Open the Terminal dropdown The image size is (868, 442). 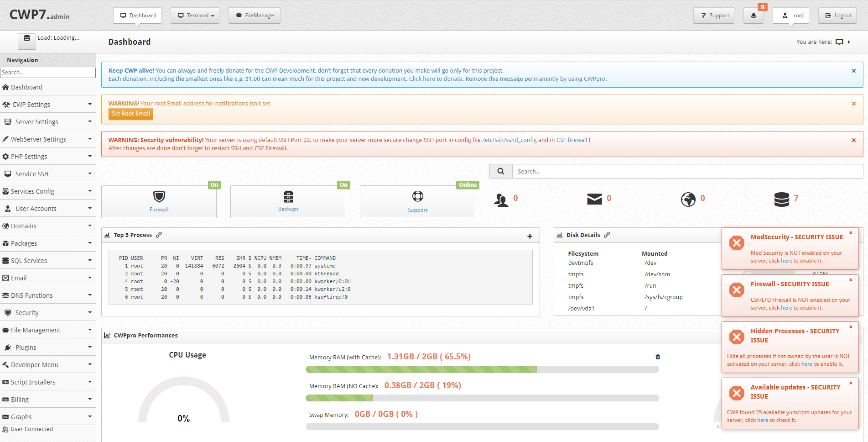click(195, 16)
